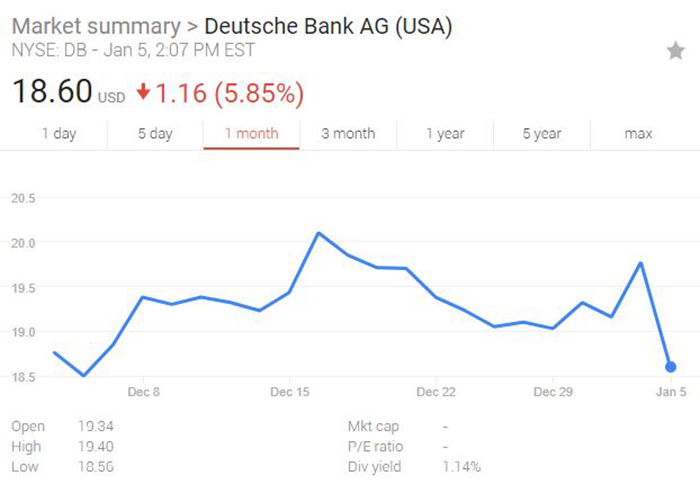Show the 1 year chart
Viewport: 700px width, 484px height.
click(444, 134)
